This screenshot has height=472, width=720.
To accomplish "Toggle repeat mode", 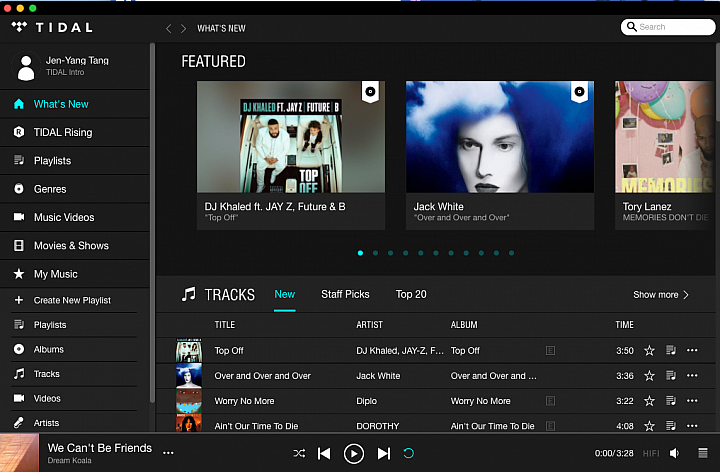I will tap(409, 454).
